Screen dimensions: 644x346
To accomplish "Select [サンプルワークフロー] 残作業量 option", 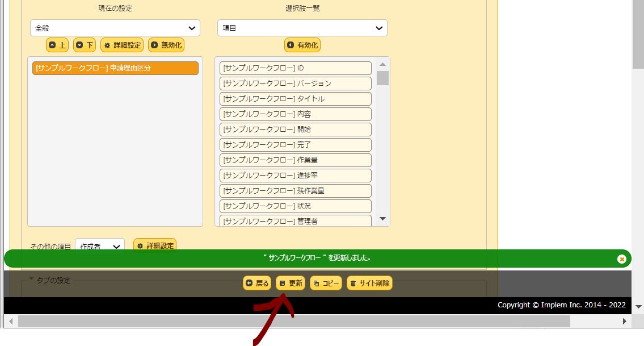I will click(x=295, y=190).
